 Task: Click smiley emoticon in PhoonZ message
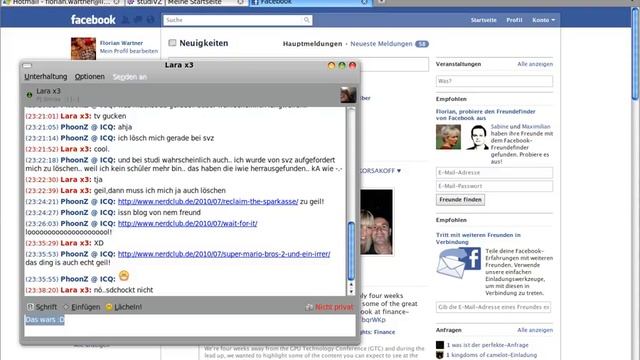pyautogui.click(x=124, y=276)
